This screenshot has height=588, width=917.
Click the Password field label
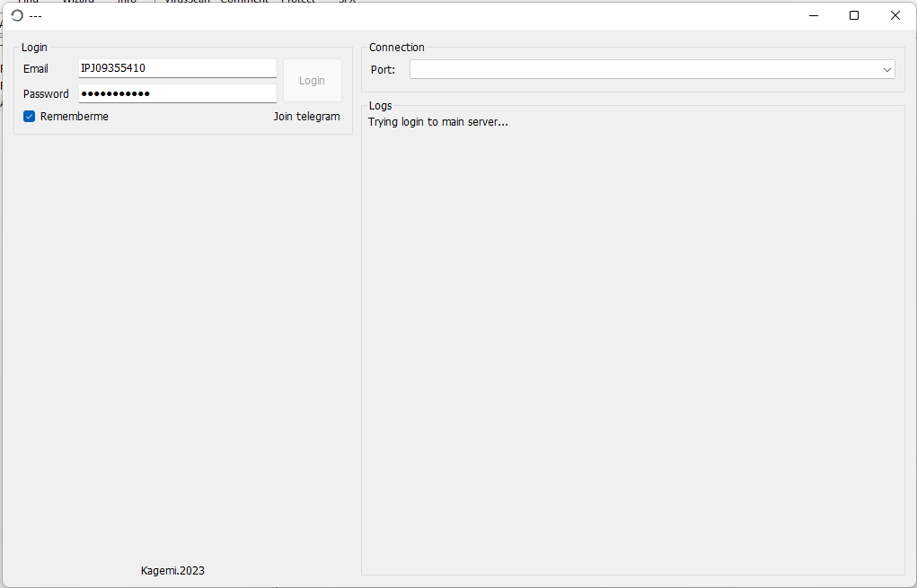[46, 94]
